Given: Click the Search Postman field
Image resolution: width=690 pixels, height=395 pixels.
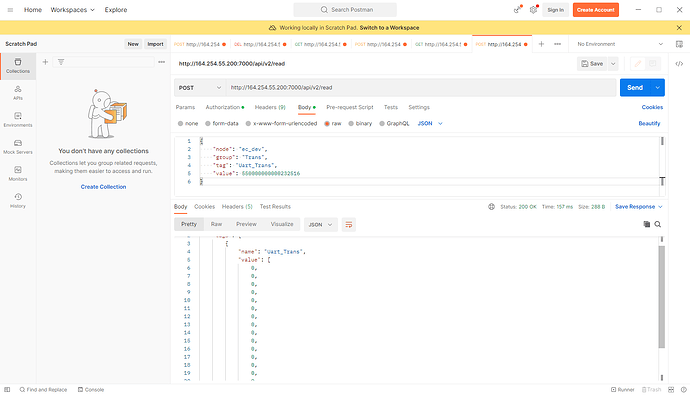Looking at the screenshot, I should click(345, 10).
